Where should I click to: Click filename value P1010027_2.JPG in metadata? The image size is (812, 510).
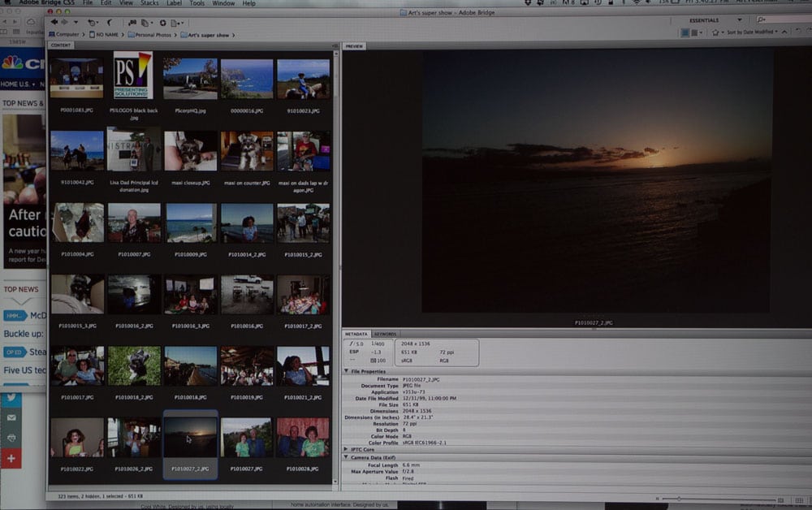[421, 379]
